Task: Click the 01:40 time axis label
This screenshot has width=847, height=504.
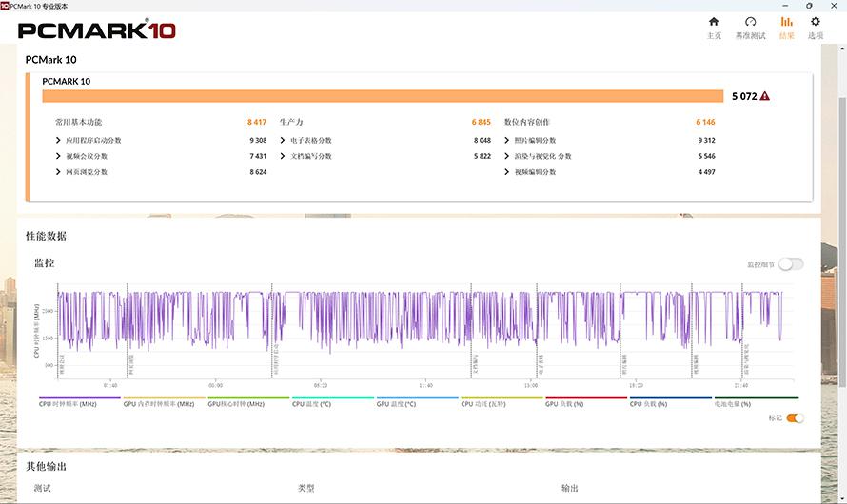Action: pyautogui.click(x=110, y=385)
